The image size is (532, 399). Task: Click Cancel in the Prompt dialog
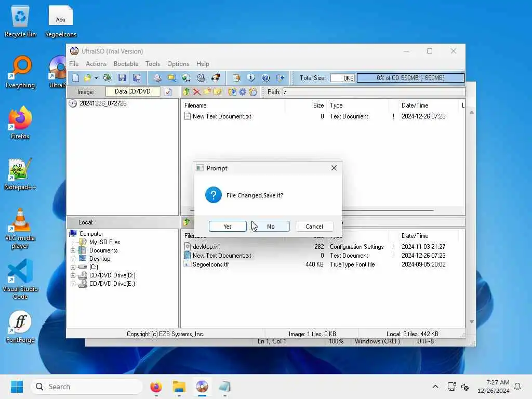pyautogui.click(x=314, y=227)
